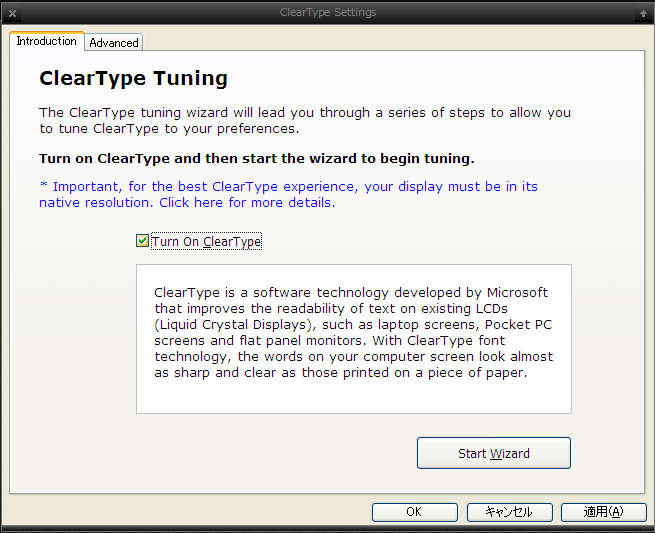Confirm settings with the OK button
This screenshot has width=655, height=533.
(x=414, y=512)
